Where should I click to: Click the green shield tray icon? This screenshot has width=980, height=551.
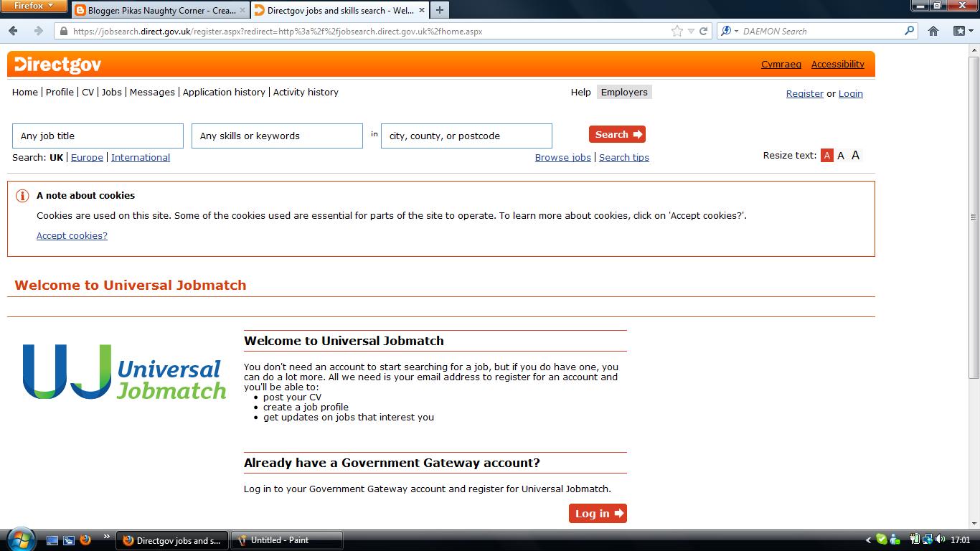(882, 540)
